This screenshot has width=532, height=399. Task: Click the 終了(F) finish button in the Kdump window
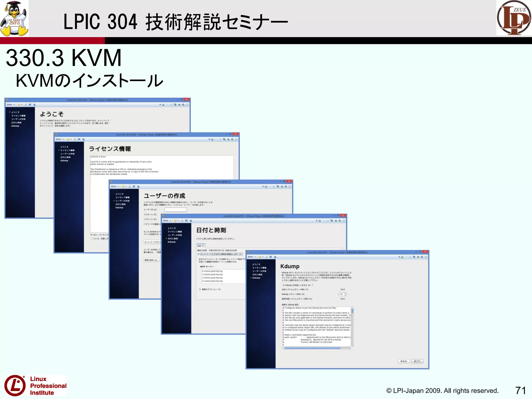tap(417, 361)
